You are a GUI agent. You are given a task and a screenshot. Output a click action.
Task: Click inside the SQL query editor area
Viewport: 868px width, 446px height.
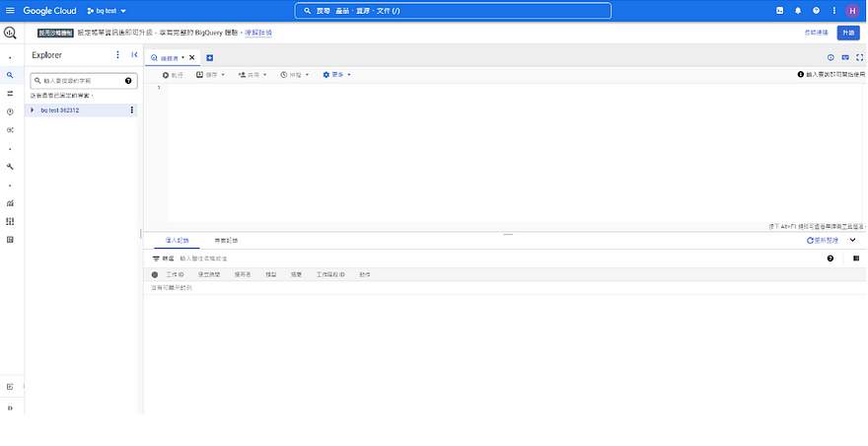tap(515, 152)
